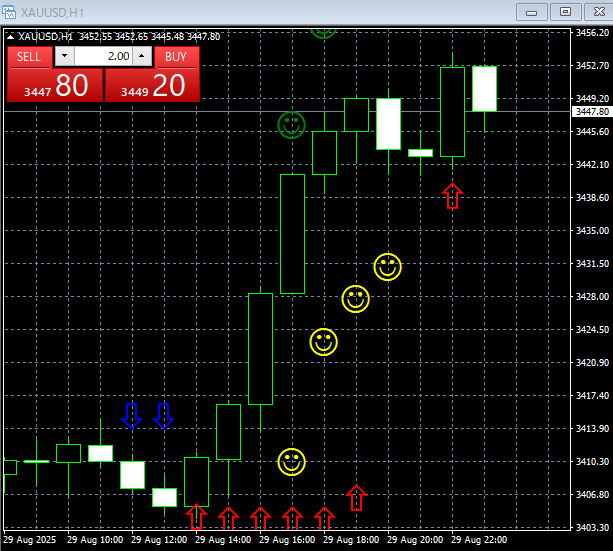Select the bottom red up arrow at 17:00

click(x=292, y=518)
